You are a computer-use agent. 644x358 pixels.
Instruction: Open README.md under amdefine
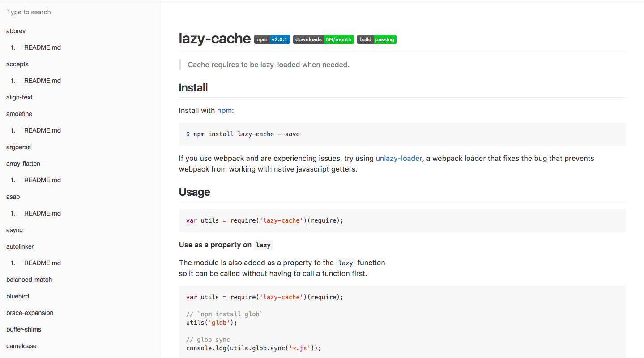43,130
